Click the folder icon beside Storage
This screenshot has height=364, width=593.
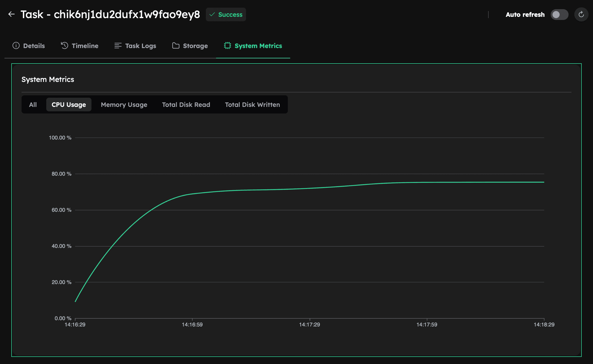(175, 45)
